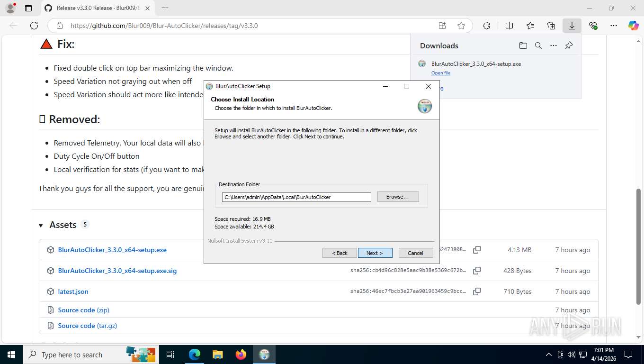Download BlurAutoClicker_3.3.0_x64-setup.exe asset link
Viewport: 644px width, 364px height.
(112, 250)
